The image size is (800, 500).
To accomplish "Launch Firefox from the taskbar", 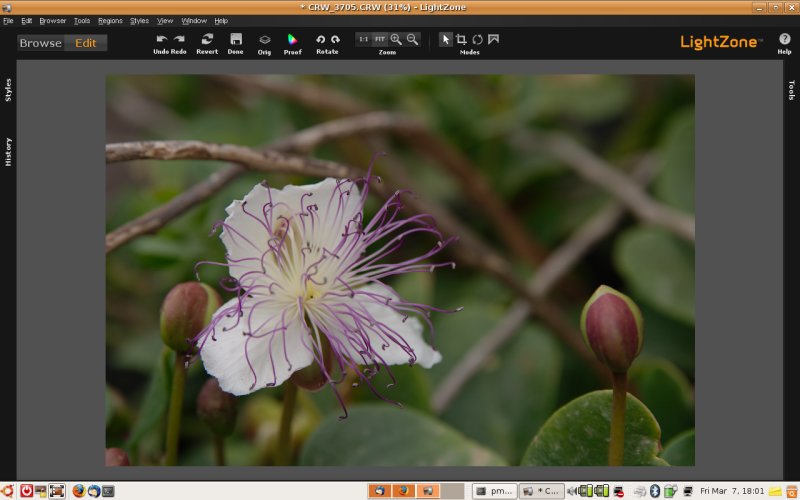I will [x=79, y=491].
